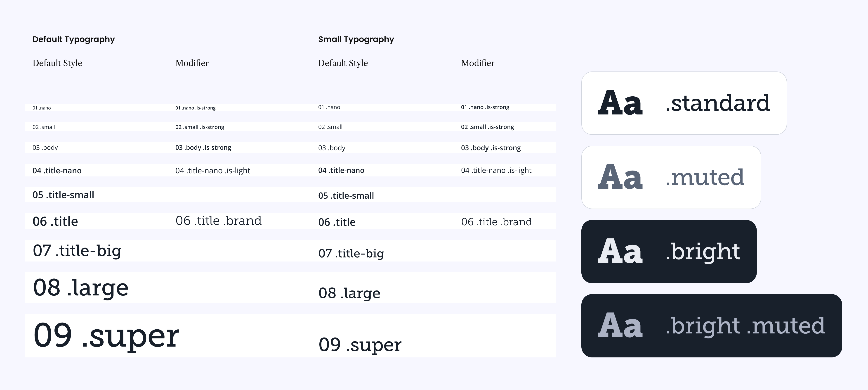Click "04 .title-nano" in Default Typography section
This screenshot has height=390, width=868.
coord(57,171)
